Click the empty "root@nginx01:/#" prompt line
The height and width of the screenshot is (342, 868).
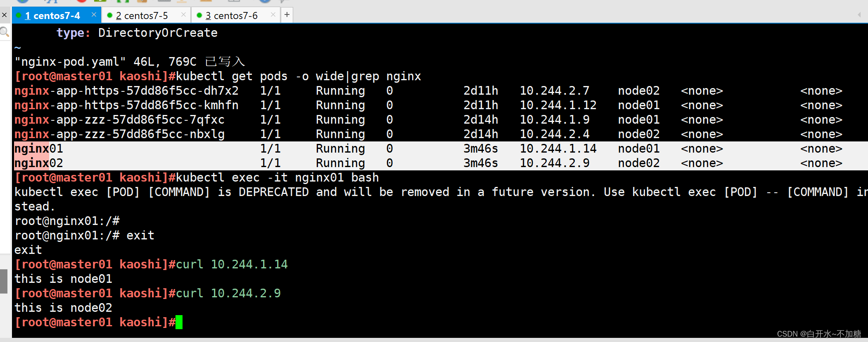67,221
